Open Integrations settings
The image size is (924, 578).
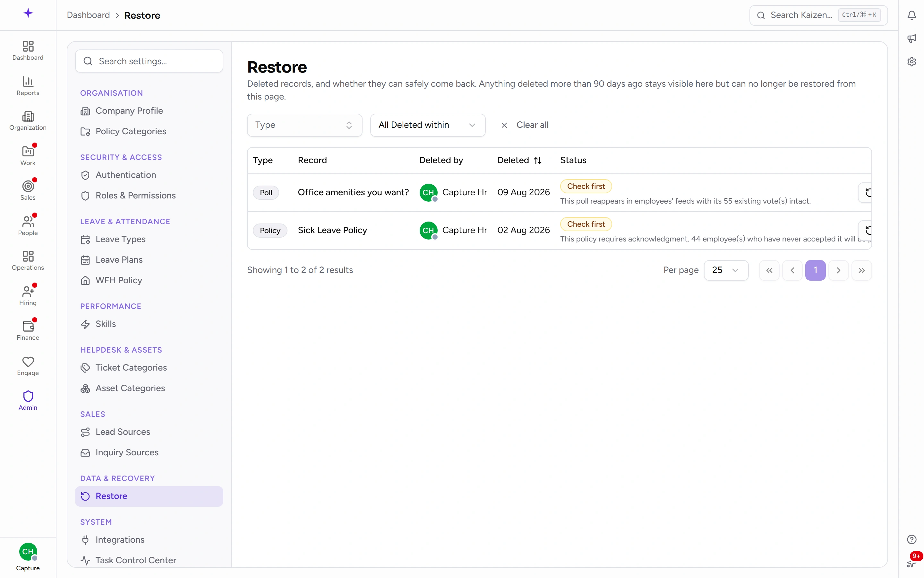149,540
